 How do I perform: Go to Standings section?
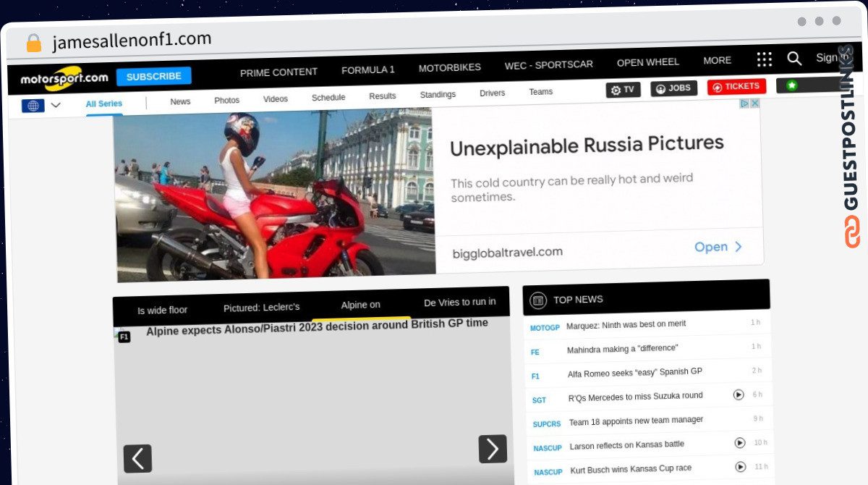tap(438, 95)
